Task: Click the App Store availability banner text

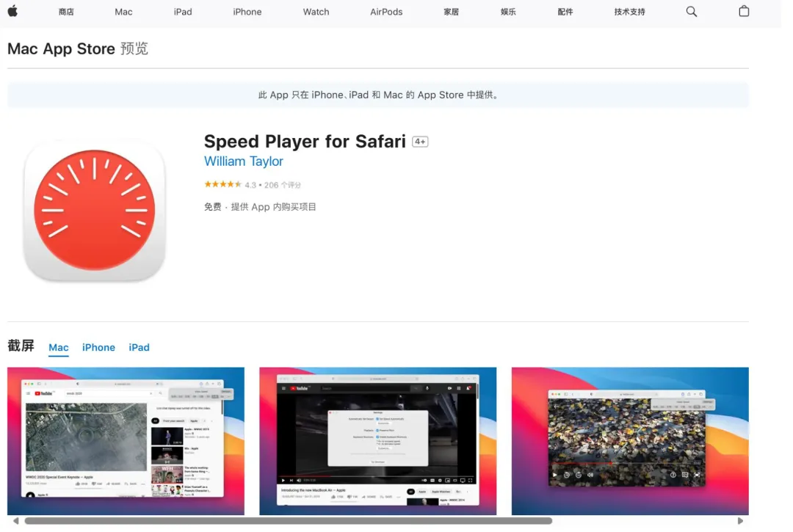Action: tap(378, 95)
